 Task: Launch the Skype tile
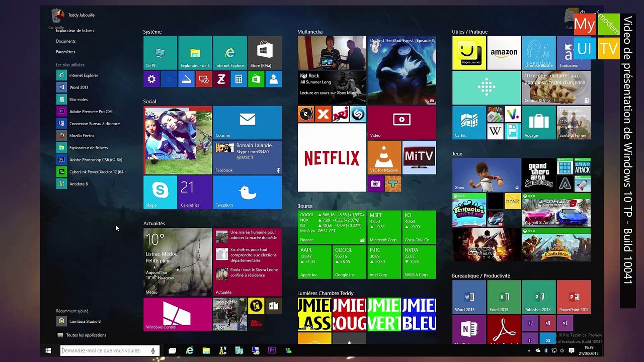pyautogui.click(x=160, y=192)
